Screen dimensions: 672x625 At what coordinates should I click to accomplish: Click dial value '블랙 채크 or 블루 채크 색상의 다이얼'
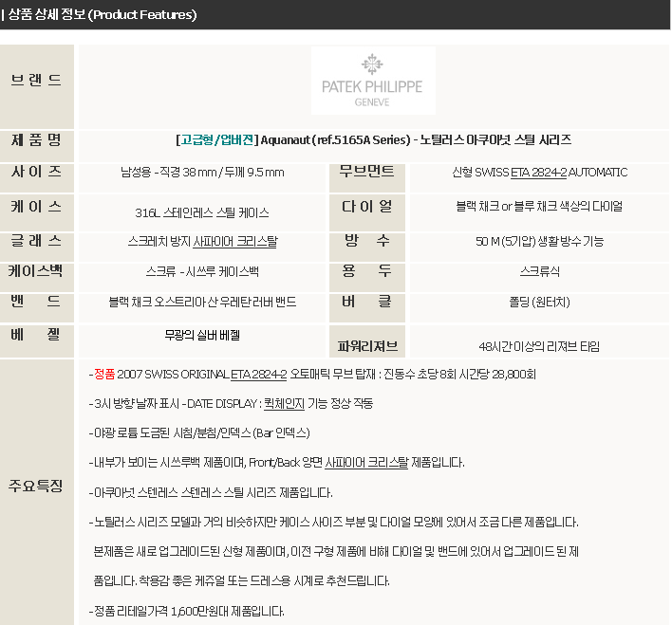[x=539, y=206]
